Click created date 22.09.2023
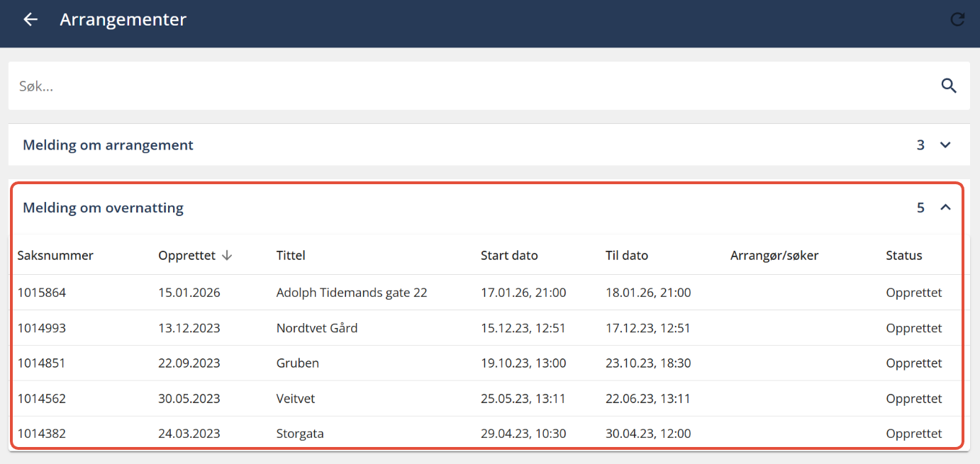 [x=189, y=363]
